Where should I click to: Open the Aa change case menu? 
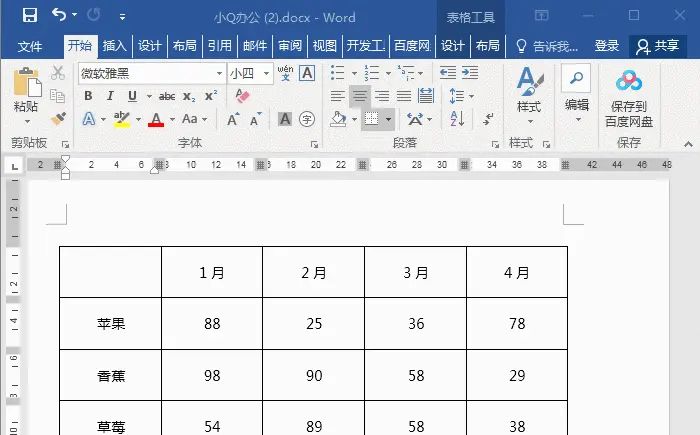(x=194, y=119)
